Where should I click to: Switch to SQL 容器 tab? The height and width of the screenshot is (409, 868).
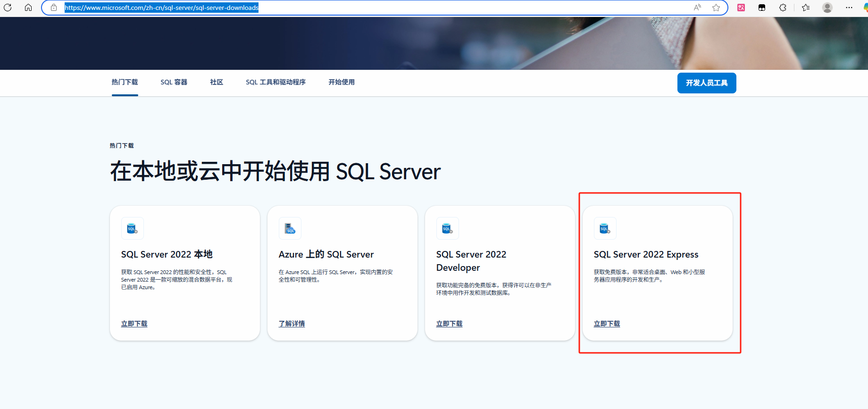[x=174, y=82]
